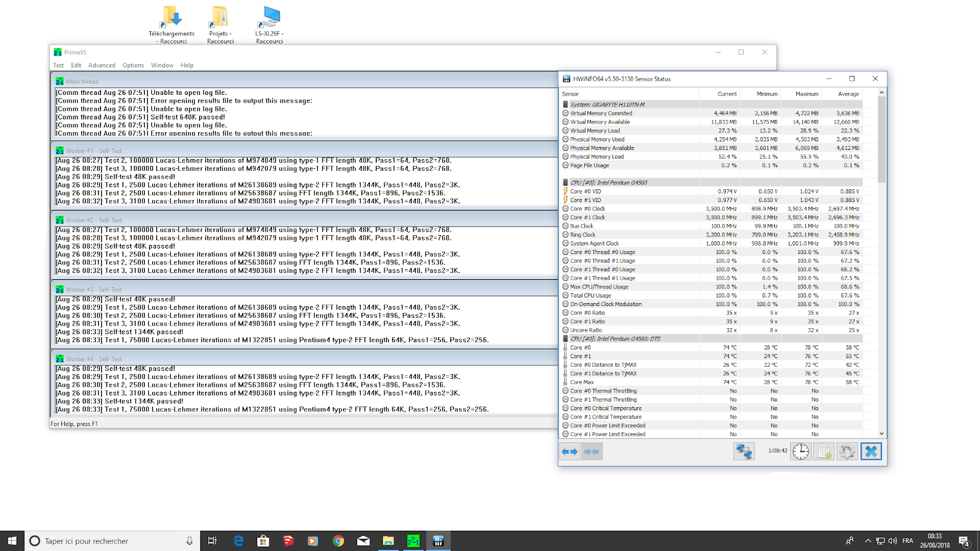Open the remote network monitoring icon in HWiNFO64
The width and height of the screenshot is (980, 551).
point(744,452)
